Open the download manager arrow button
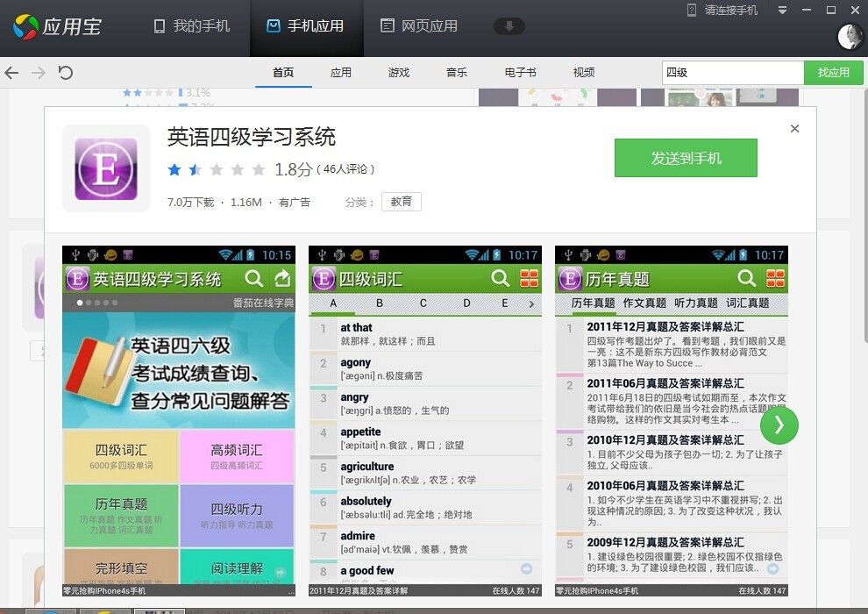This screenshot has width=868, height=614. click(509, 26)
